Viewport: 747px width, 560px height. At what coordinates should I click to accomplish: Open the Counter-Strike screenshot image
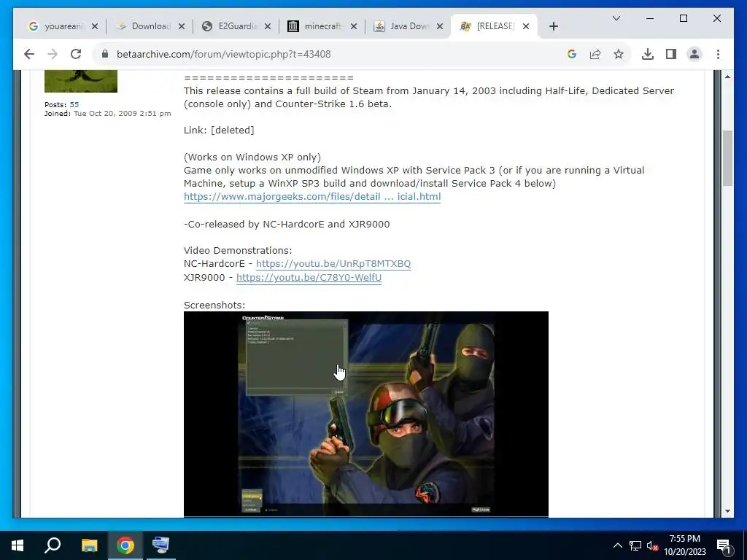366,414
